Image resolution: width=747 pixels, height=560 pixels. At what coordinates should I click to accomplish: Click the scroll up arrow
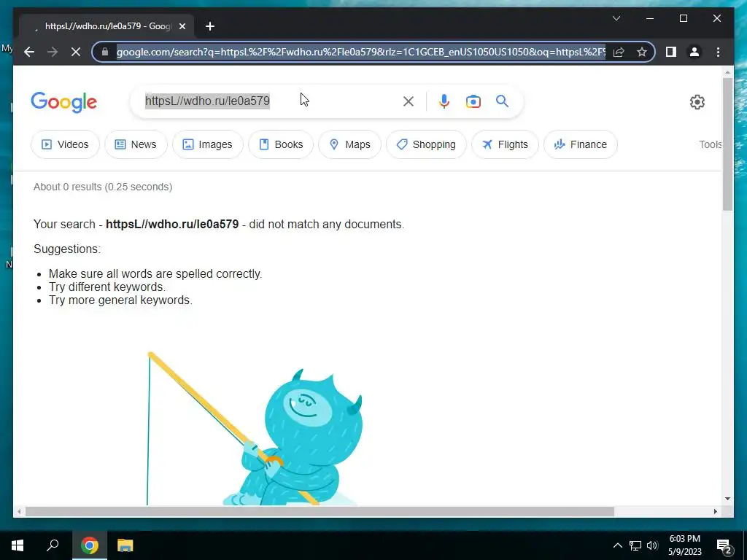[x=727, y=72]
